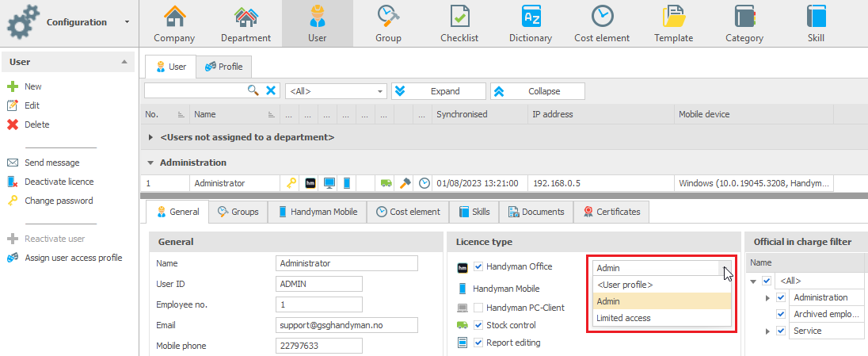Collapse the Administration group row

tap(150, 163)
